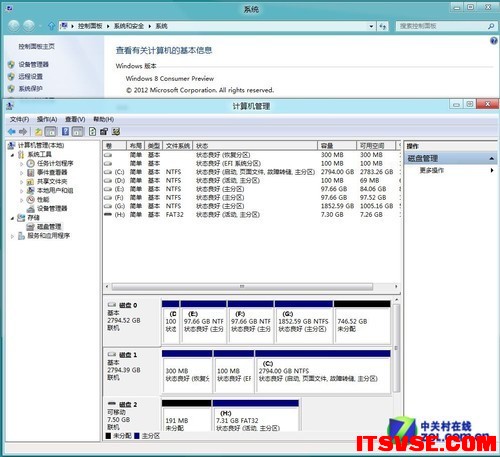Sort by the 文件系统 column header
Image resolution: width=500 pixels, height=457 pixels.
tap(178, 146)
